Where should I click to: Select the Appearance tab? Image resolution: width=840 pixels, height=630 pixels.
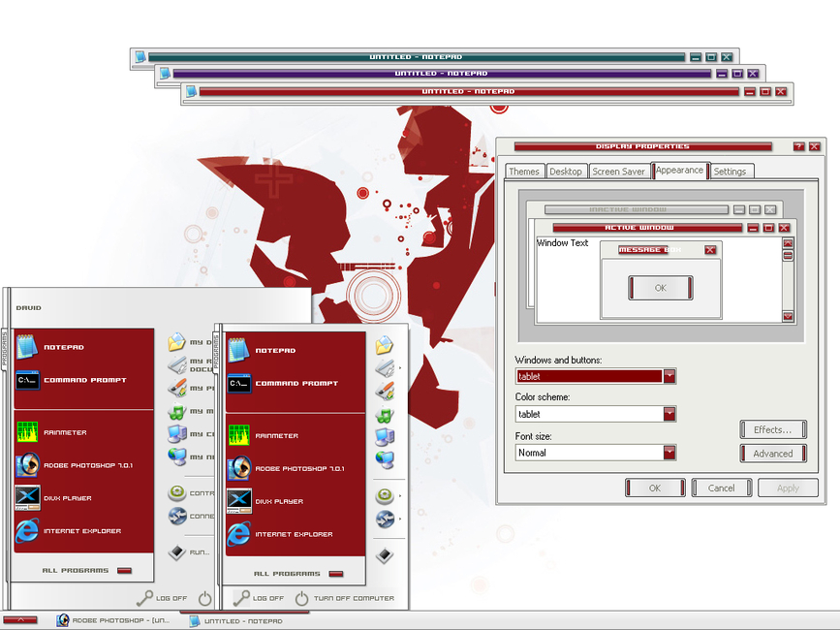point(680,170)
